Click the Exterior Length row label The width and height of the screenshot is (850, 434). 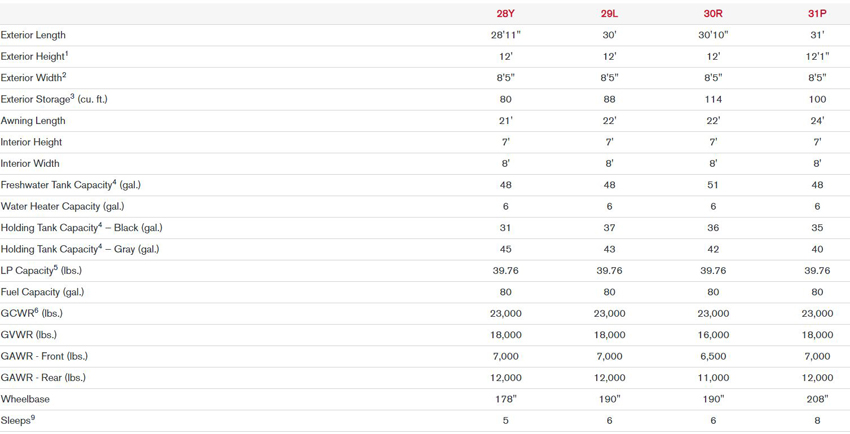coord(33,35)
